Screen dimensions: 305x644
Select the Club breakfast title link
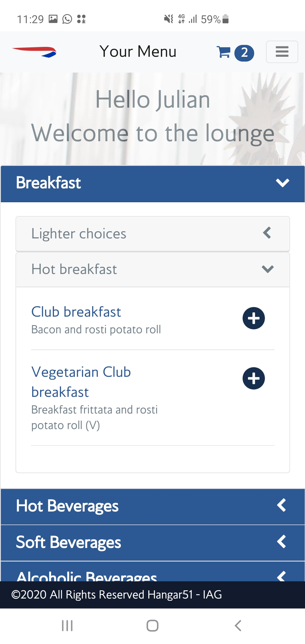click(x=76, y=312)
